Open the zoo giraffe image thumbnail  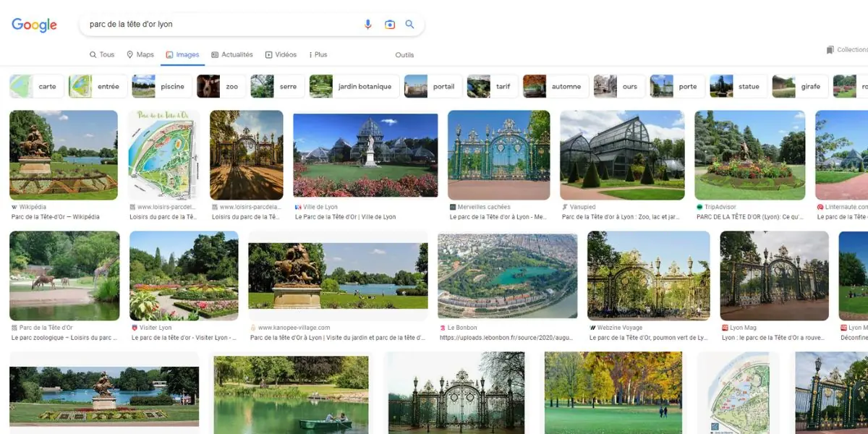click(64, 276)
